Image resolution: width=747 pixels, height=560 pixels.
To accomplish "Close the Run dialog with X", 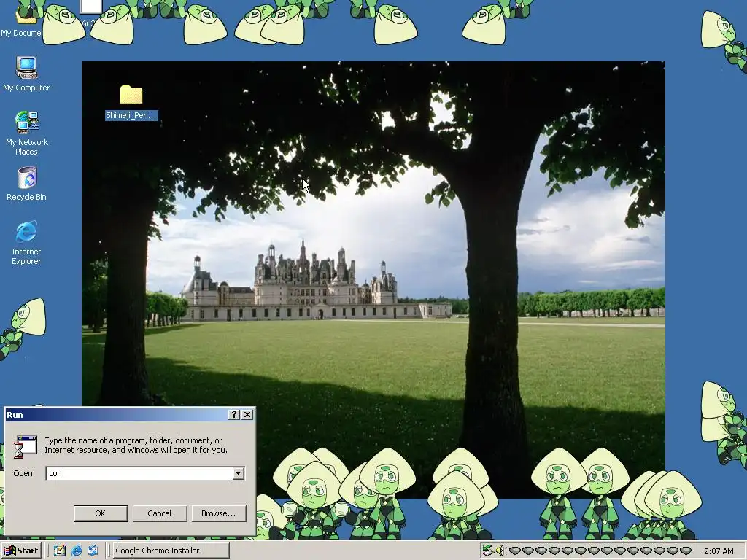I will [x=247, y=415].
